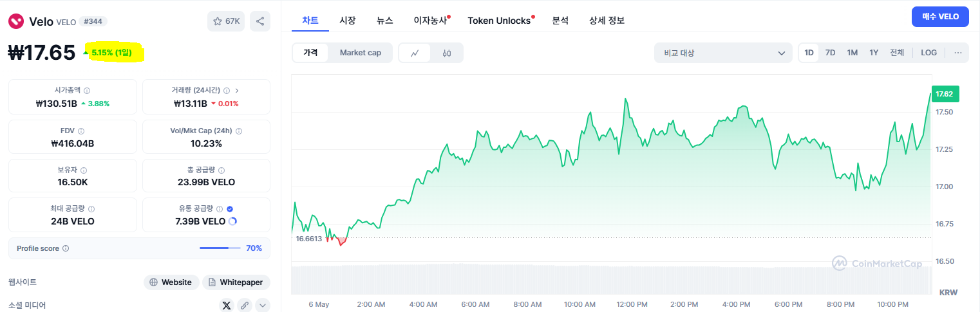The height and width of the screenshot is (312, 980).
Task: Open chart more options ellipsis
Action: [958, 53]
